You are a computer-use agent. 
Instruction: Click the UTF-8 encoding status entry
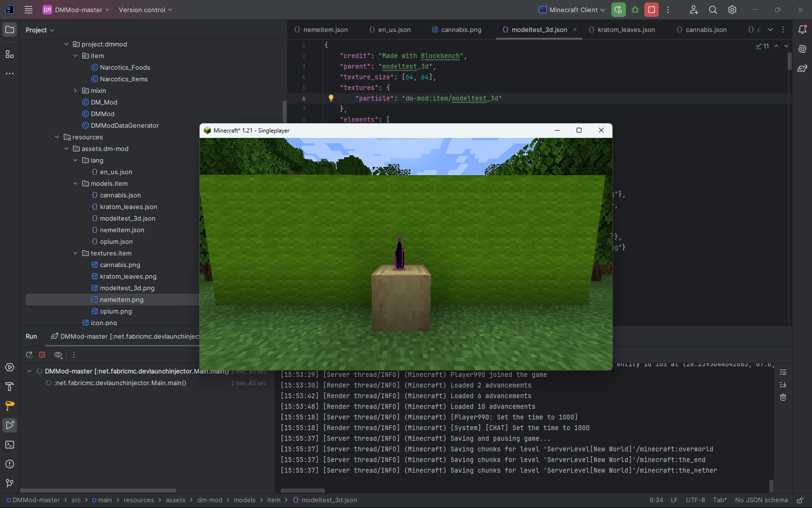click(695, 500)
